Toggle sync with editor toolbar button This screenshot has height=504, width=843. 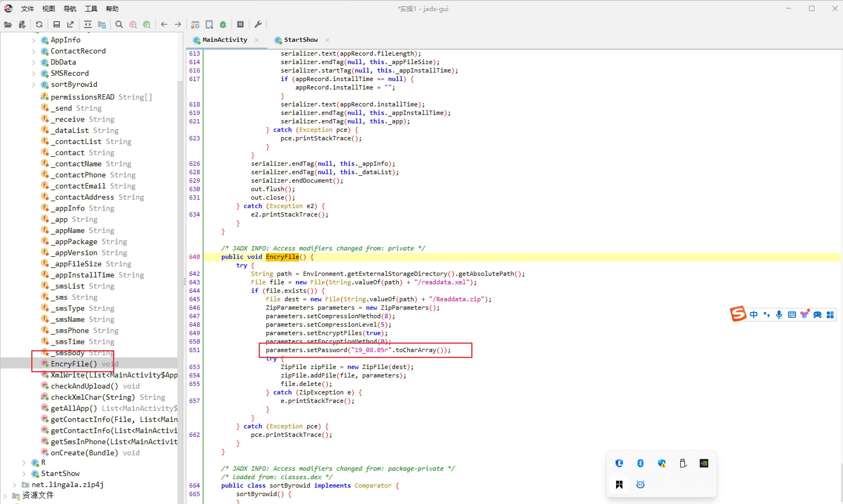[88, 24]
